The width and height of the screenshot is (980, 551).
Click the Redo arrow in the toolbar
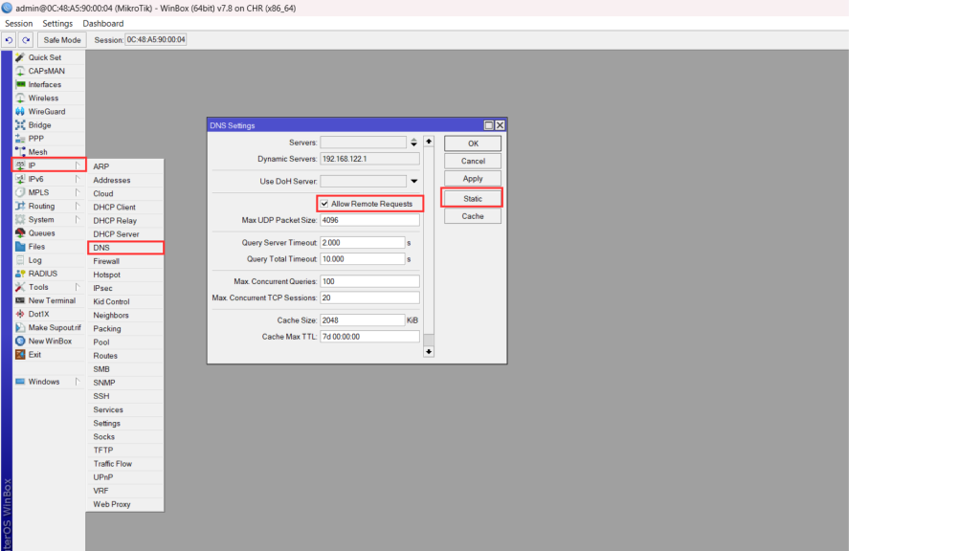[26, 40]
